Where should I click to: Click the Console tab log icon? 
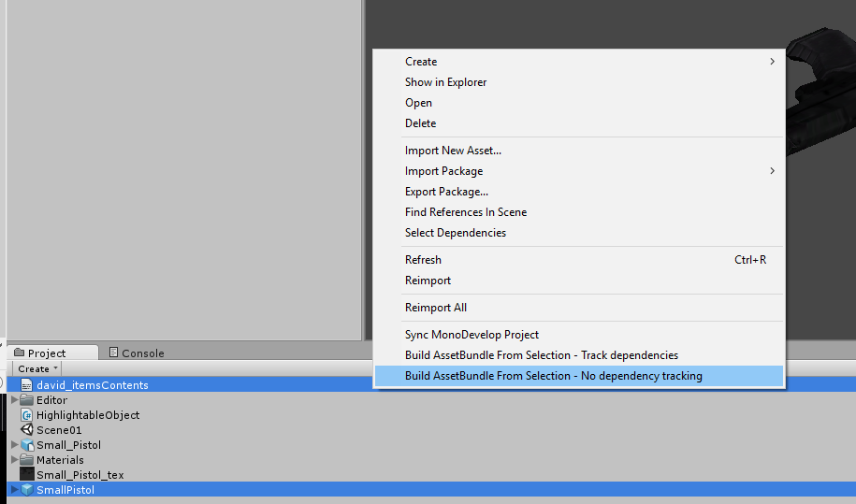(x=113, y=353)
